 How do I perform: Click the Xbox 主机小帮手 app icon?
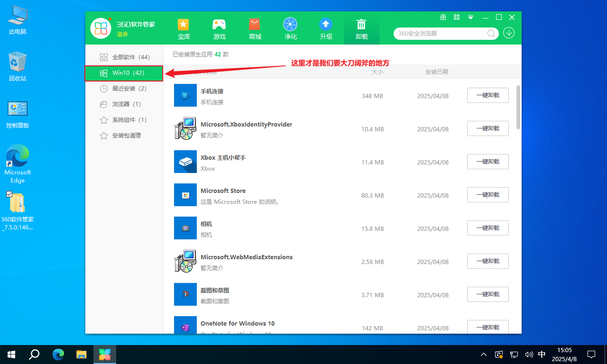click(x=185, y=162)
